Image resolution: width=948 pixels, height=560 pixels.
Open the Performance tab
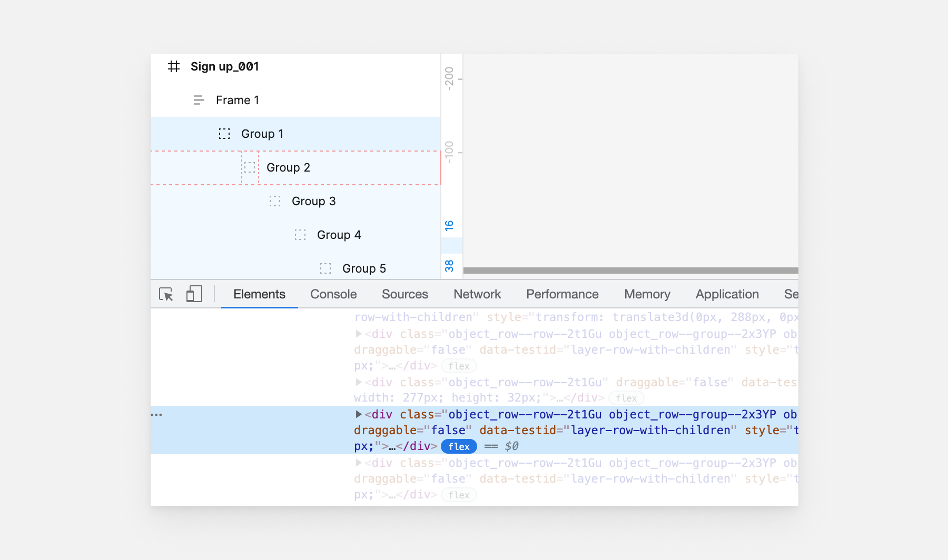coord(562,294)
